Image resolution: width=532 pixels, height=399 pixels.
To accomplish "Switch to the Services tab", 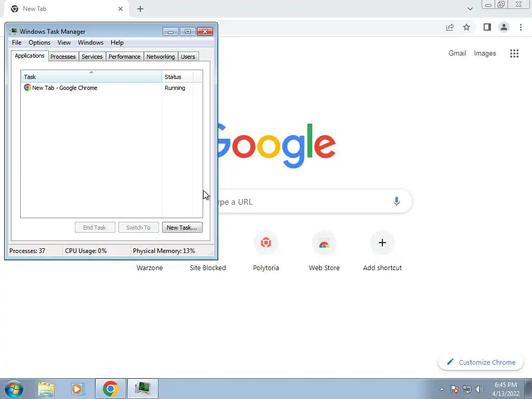I will coord(92,57).
